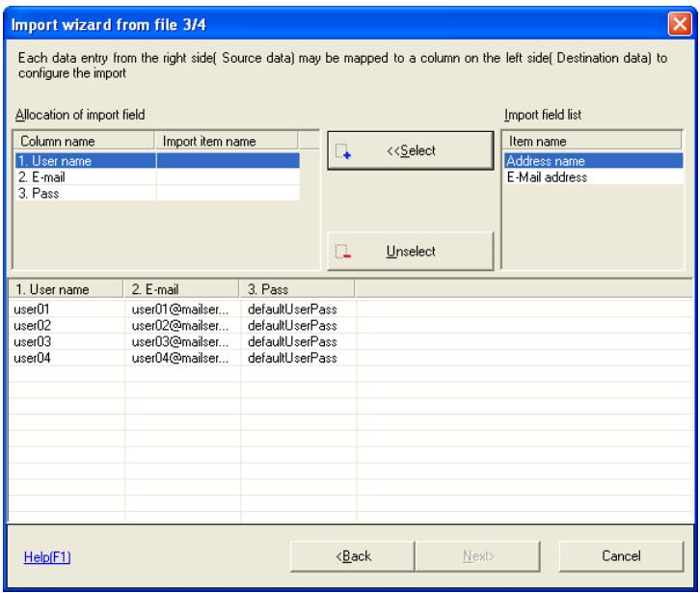This screenshot has height=593, width=700.
Task: Select the user02 cell in preview
Action: click(67, 325)
